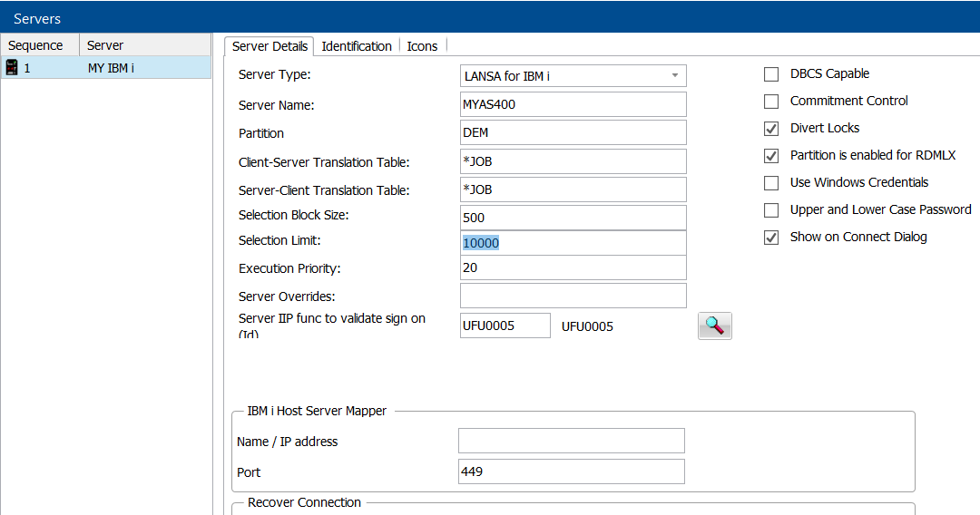Viewport: 980px width, 515px height.
Task: Click the Server column header
Action: point(145,45)
